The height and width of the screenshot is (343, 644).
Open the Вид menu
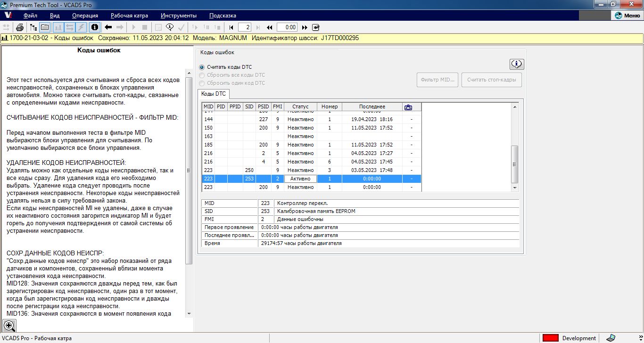click(55, 16)
